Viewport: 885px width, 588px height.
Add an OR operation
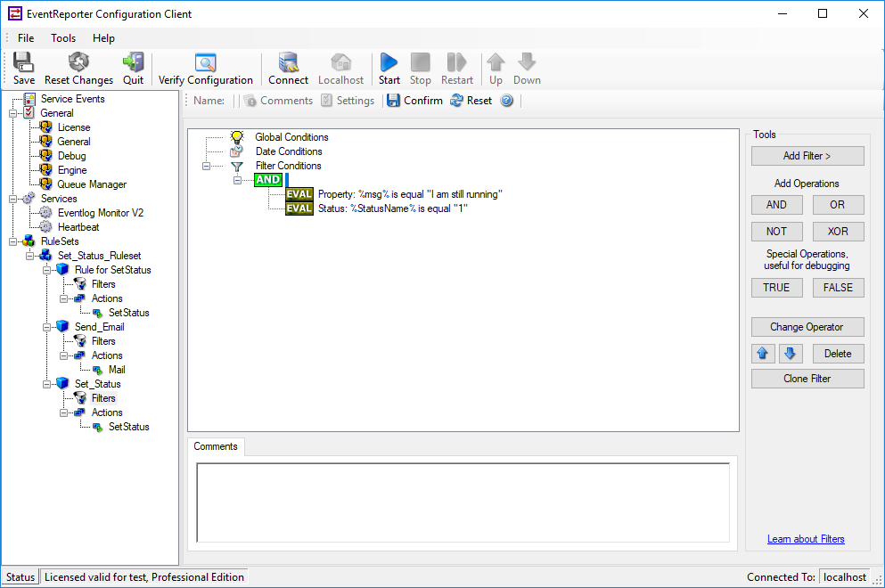click(x=838, y=205)
